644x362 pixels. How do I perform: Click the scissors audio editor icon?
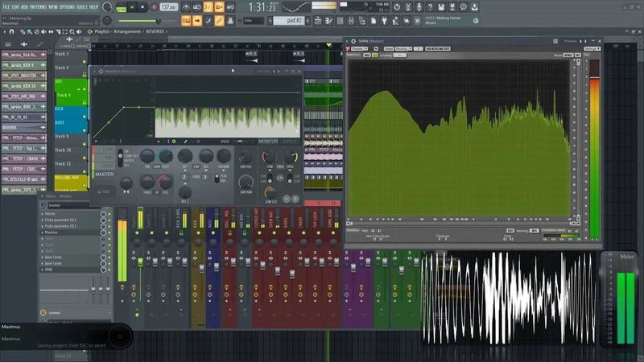(x=408, y=7)
